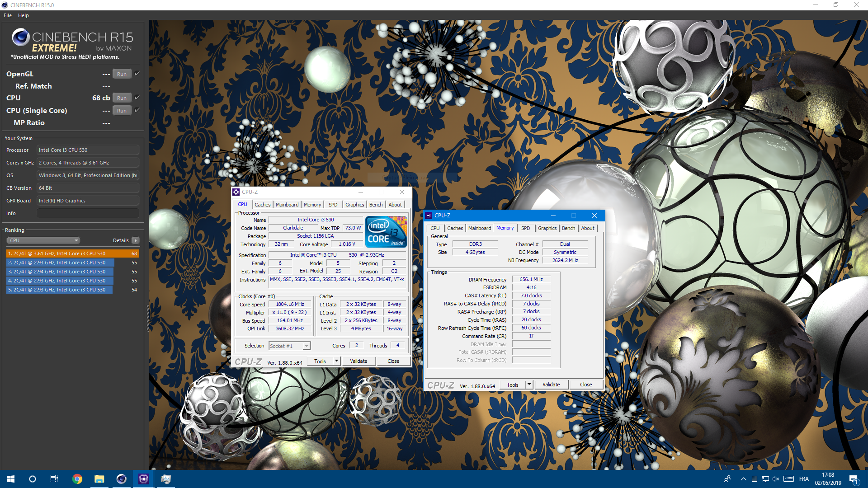This screenshot has width=868, height=488.
Task: Open Windows Start menu
Action: coord(11,479)
